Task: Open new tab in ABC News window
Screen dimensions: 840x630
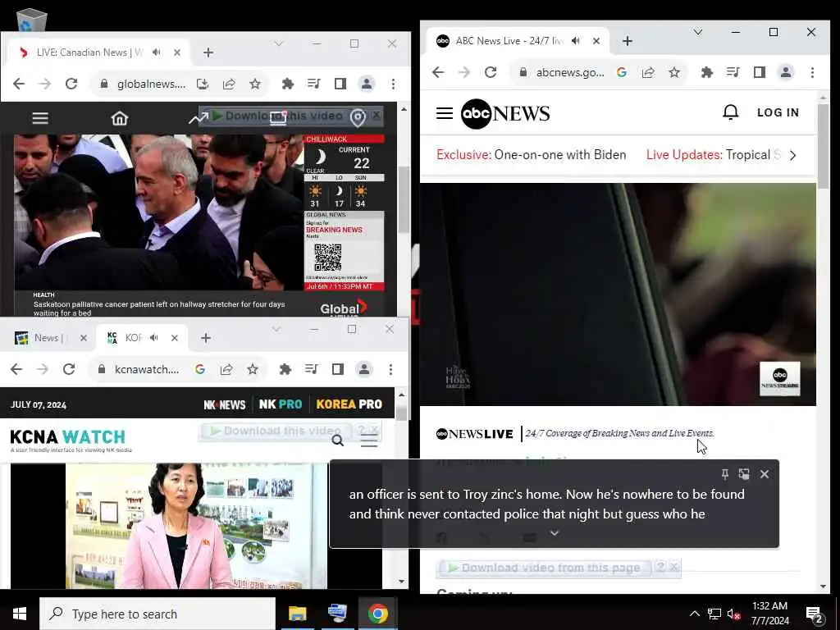Action: [x=628, y=41]
